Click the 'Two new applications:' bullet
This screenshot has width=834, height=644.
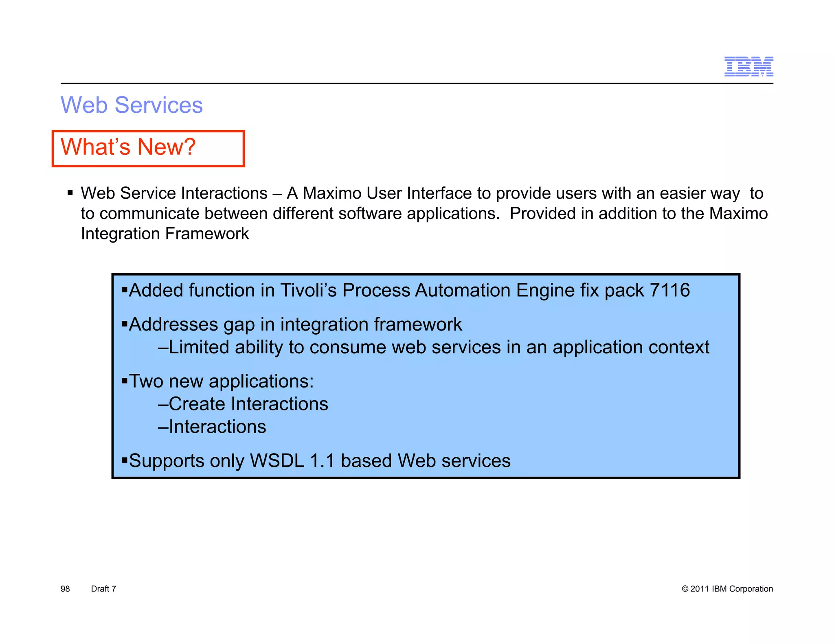click(218, 381)
